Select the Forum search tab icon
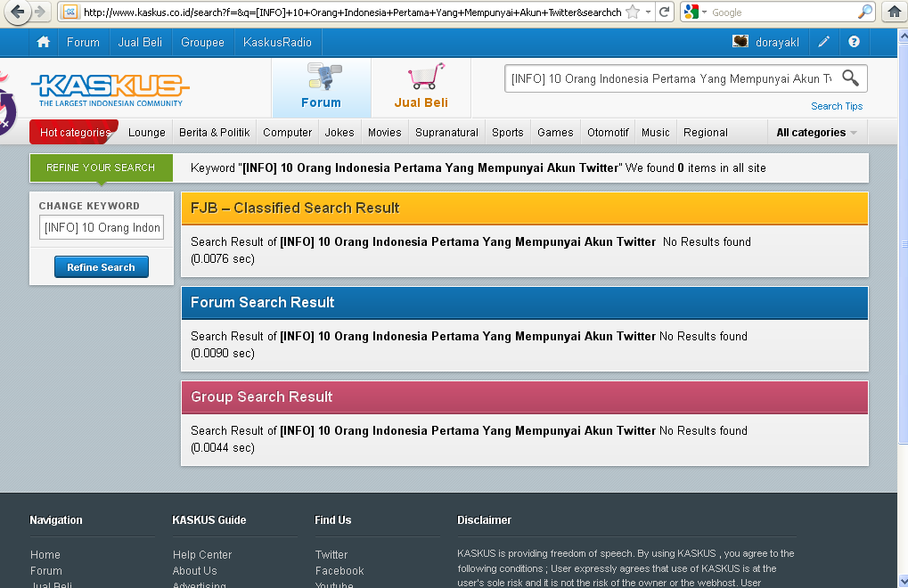The image size is (908, 588). click(x=322, y=88)
